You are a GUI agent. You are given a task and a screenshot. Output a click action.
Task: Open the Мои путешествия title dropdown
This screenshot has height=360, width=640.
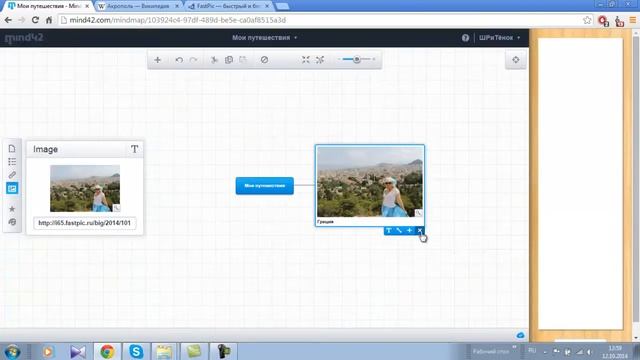[264, 38]
